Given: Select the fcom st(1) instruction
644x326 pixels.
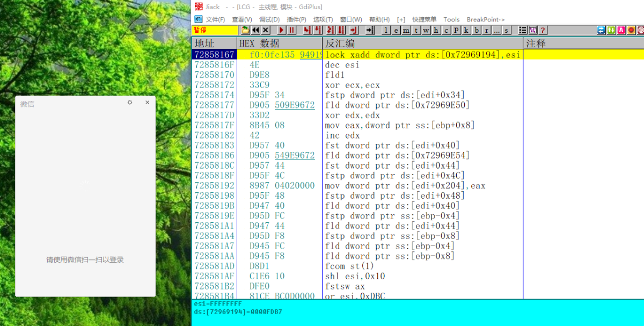Looking at the screenshot, I should tap(349, 266).
